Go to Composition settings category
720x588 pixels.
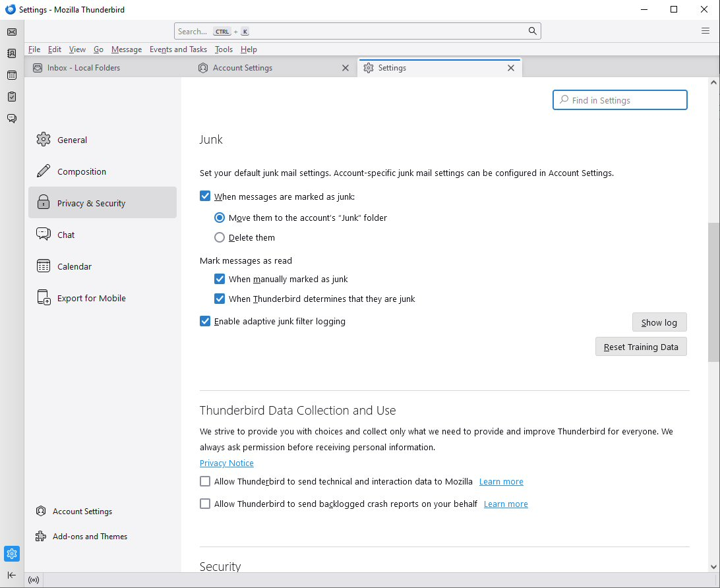(102, 171)
